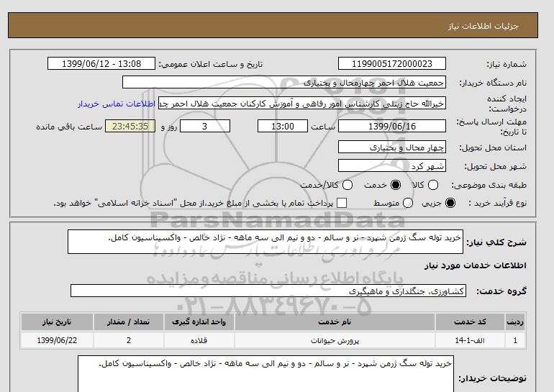The height and width of the screenshot is (392, 554).
Task: Click the کد خدمت column header
Action: coord(470,322)
